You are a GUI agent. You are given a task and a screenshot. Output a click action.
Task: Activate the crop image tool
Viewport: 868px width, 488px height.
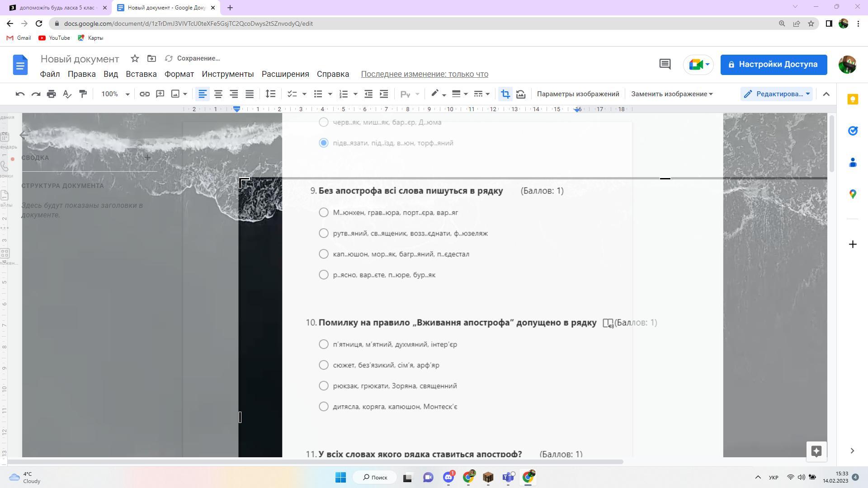click(505, 94)
